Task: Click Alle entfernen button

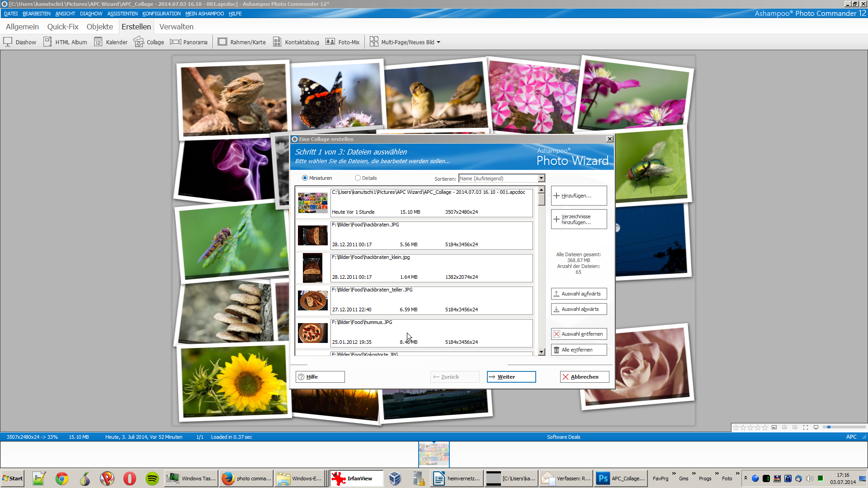Action: tap(579, 350)
